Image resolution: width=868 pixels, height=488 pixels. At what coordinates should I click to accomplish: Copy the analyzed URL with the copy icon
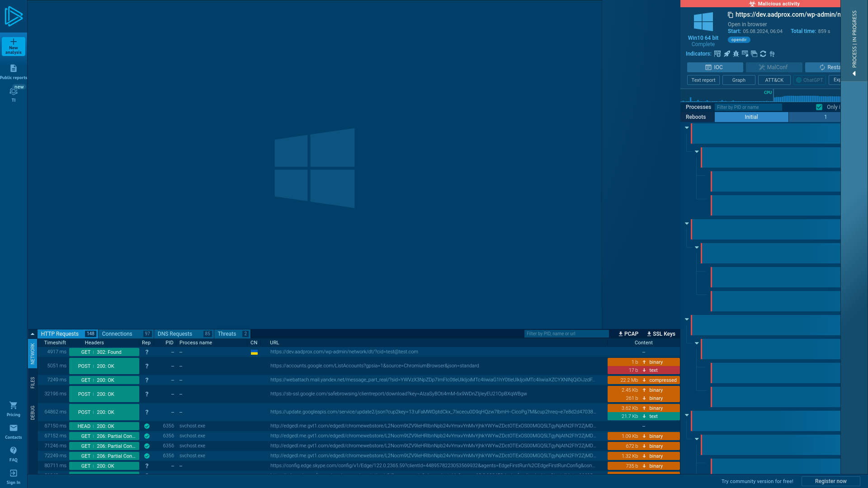pos(730,15)
